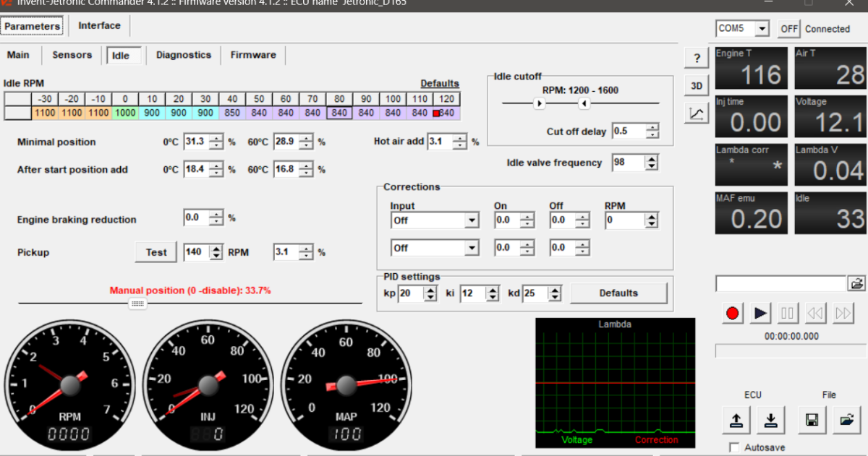Click the Manual position slider handle
This screenshot has width=868, height=456.
pyautogui.click(x=137, y=304)
